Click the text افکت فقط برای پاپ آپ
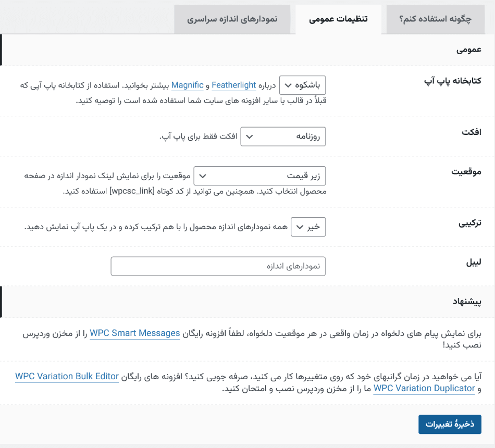 198,136
